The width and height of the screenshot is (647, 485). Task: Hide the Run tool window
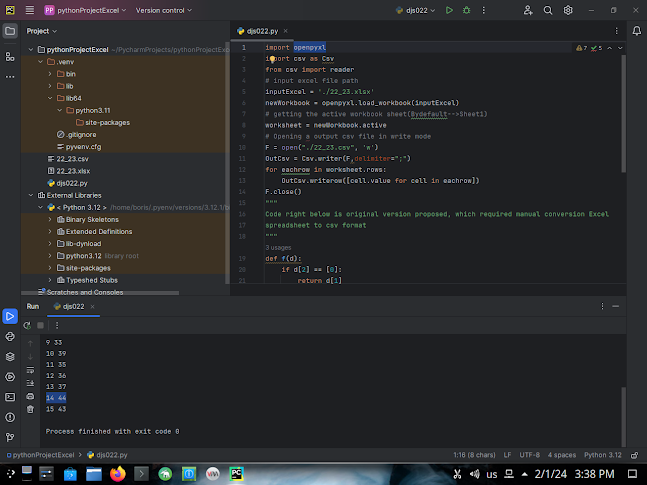tap(616, 306)
